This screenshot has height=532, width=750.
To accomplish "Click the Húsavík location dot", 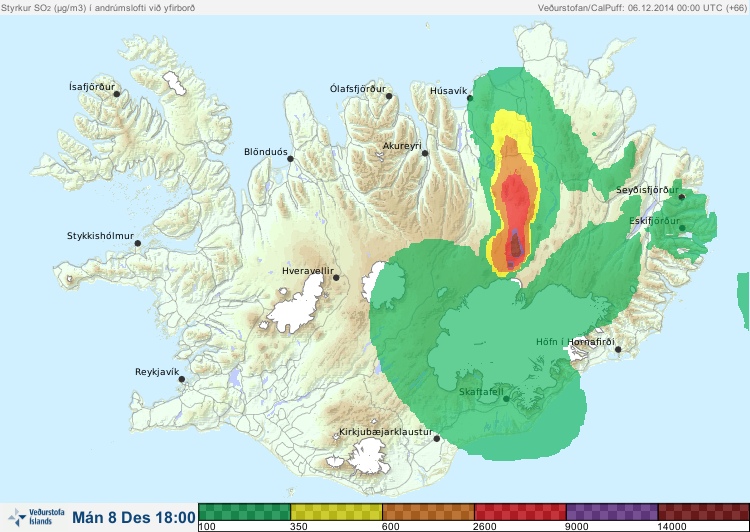I will point(470,98).
